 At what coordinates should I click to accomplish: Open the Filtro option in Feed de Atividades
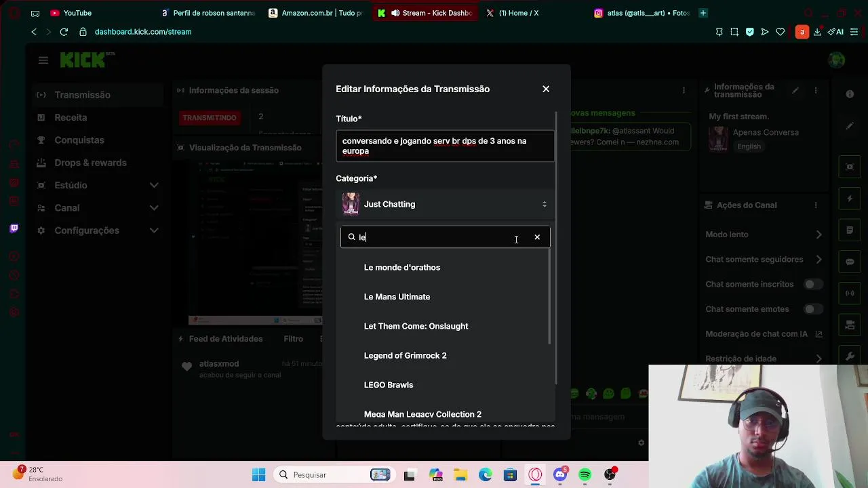click(293, 339)
